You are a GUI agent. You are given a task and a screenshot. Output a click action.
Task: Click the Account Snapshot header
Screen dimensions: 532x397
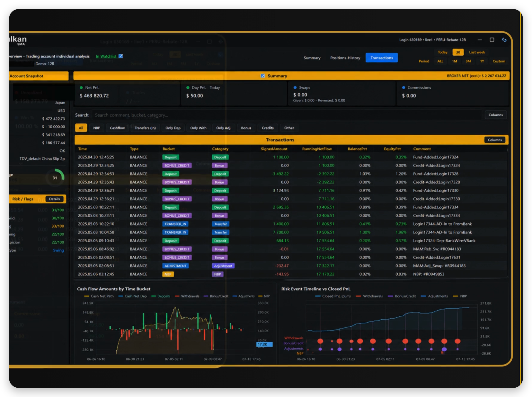[x=39, y=76]
